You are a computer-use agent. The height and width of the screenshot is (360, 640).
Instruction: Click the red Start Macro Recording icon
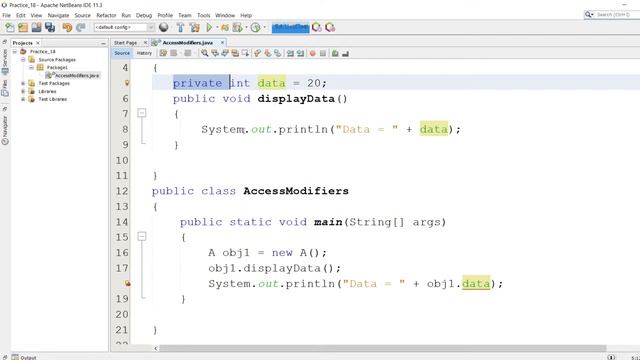[313, 53]
